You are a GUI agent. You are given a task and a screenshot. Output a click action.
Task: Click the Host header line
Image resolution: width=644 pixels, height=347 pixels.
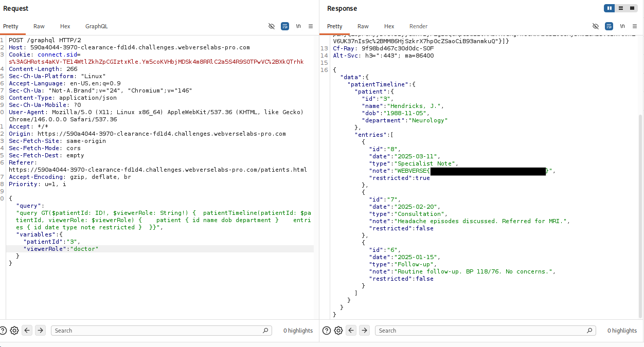(x=129, y=47)
